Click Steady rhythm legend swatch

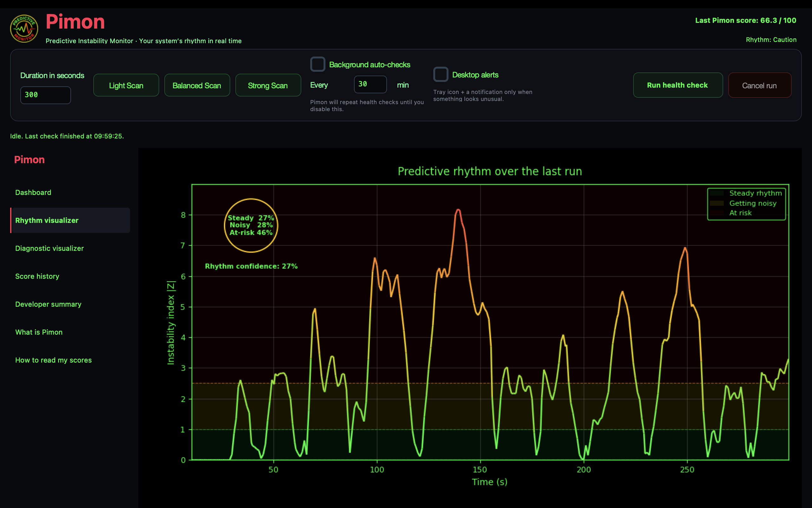(717, 193)
